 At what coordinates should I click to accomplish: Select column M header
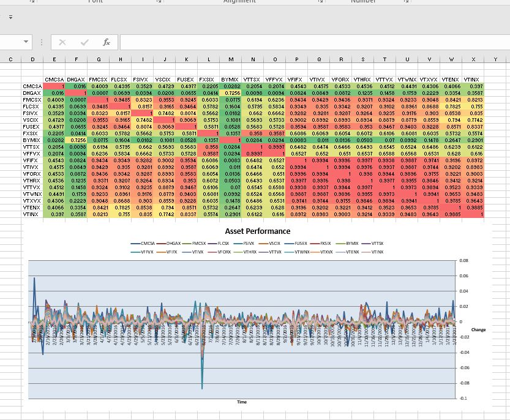(231, 59)
